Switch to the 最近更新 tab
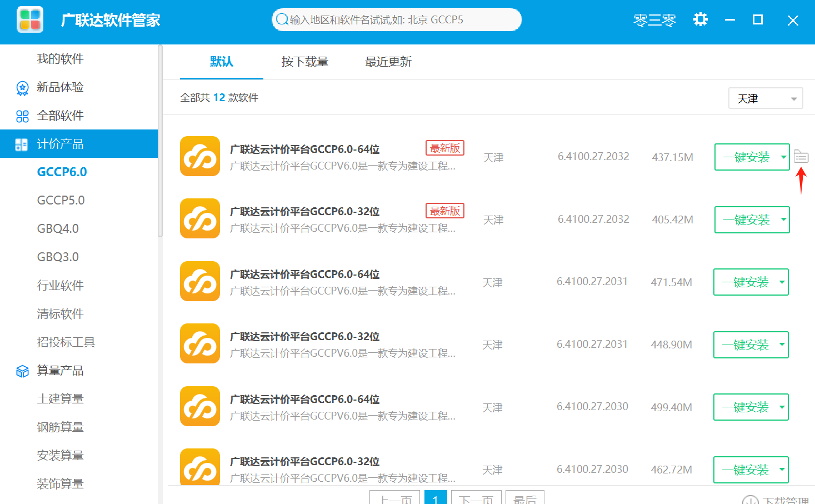 [x=388, y=62]
